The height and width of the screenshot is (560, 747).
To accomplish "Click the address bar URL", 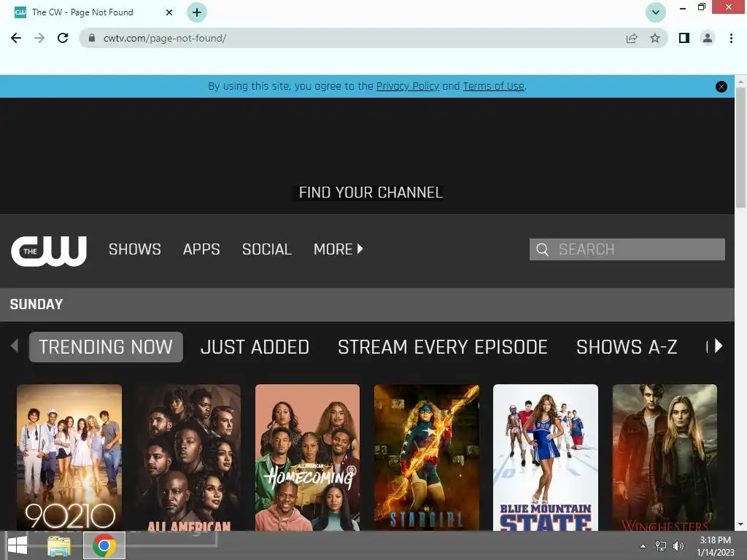I will click(x=165, y=38).
